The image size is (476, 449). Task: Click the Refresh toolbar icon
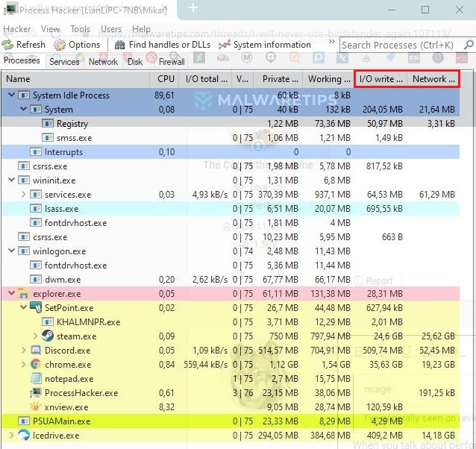7,45
